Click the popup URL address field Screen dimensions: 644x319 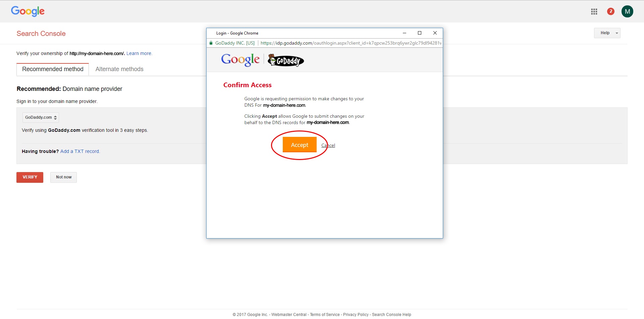point(351,43)
